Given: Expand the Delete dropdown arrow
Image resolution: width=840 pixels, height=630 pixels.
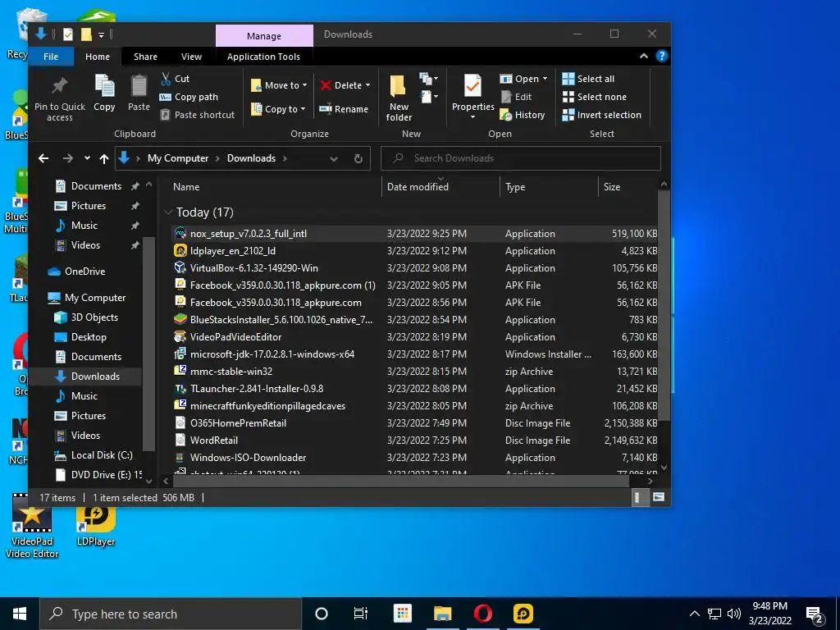Looking at the screenshot, I should (368, 85).
